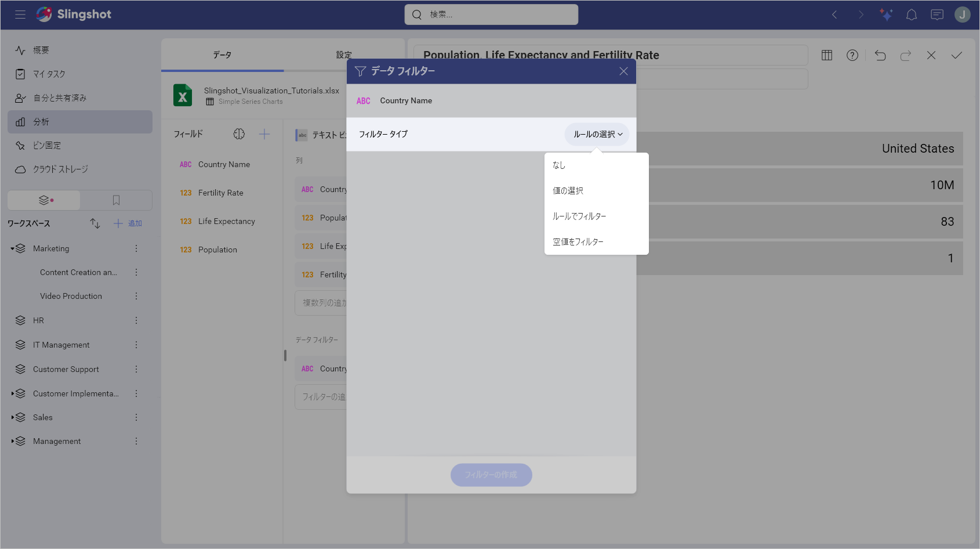Expand Customer Implementa... workspace
This screenshot has width=980, height=549.
(12, 393)
